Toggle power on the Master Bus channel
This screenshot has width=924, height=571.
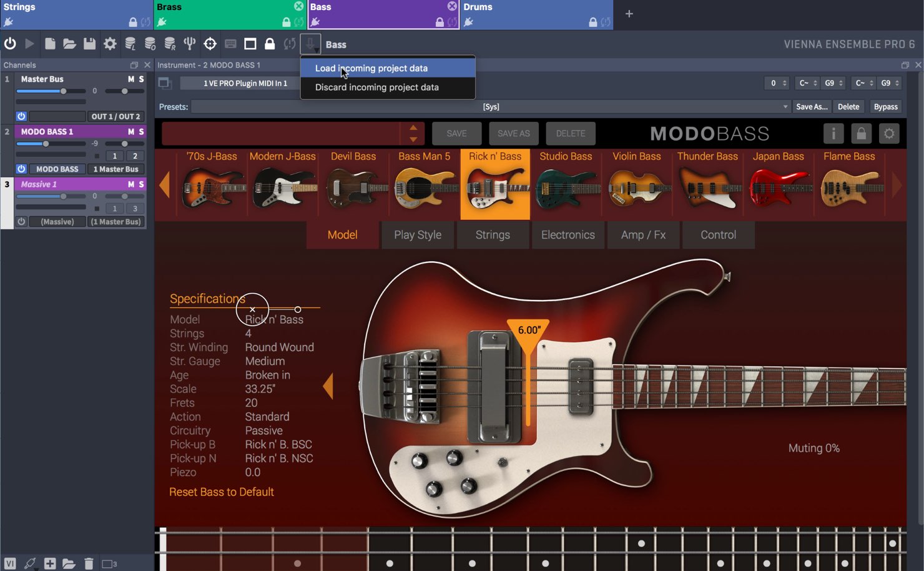click(x=21, y=116)
